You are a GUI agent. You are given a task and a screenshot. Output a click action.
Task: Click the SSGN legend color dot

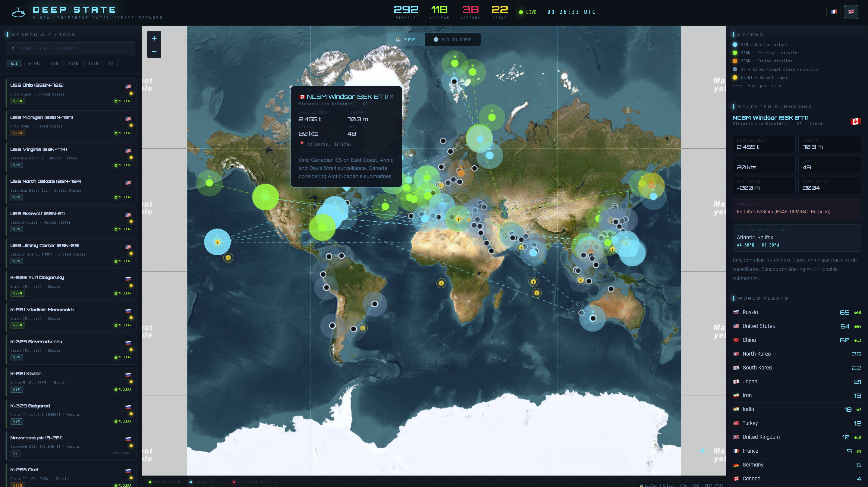(x=735, y=61)
